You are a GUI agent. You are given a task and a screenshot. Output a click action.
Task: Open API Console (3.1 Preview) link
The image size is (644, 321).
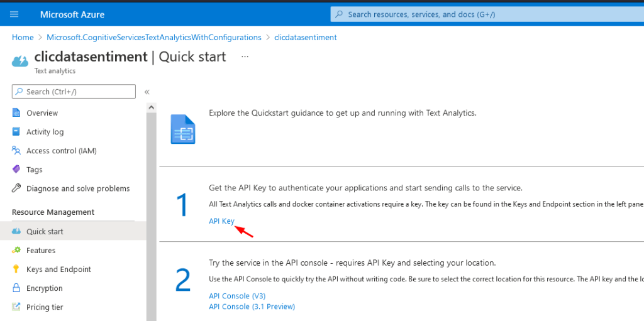(252, 307)
